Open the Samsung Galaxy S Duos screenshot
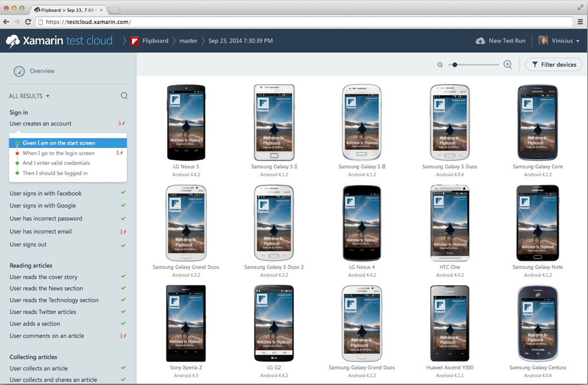Image resolution: width=588 pixels, height=385 pixels. click(x=450, y=123)
